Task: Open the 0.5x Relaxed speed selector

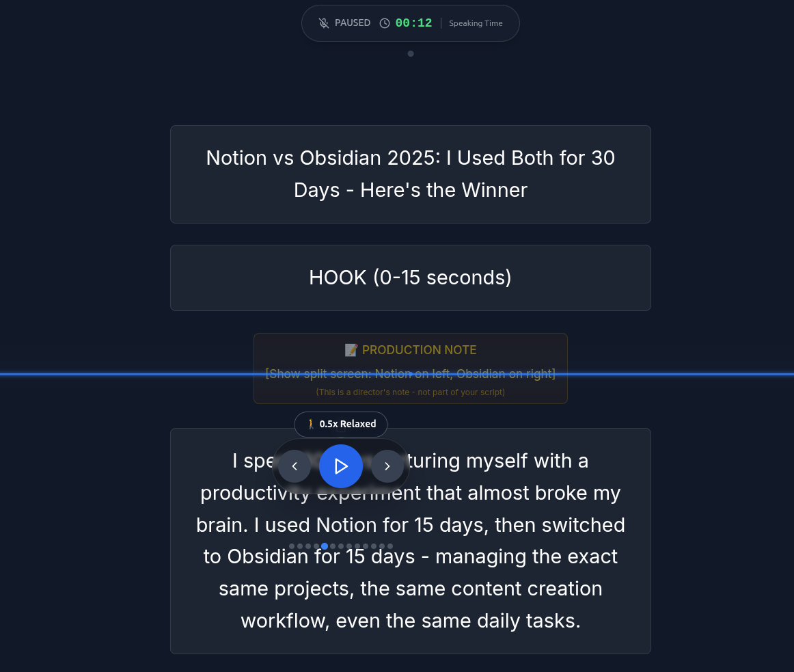Action: point(340,424)
